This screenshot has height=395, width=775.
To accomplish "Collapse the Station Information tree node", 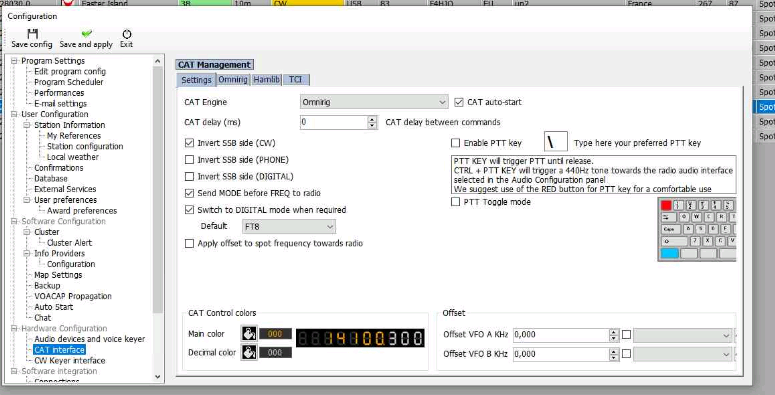I will pyautogui.click(x=27, y=125).
